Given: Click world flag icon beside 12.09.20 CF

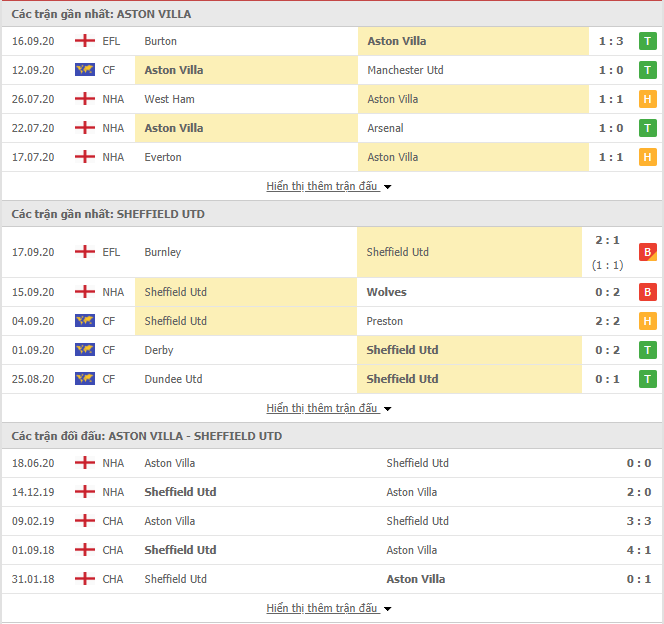Looking at the screenshot, I should point(85,70).
